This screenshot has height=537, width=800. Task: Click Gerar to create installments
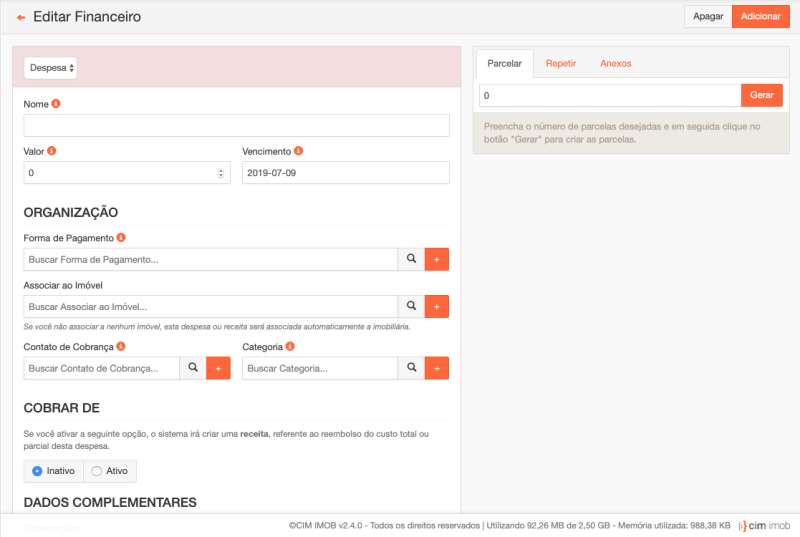point(761,95)
